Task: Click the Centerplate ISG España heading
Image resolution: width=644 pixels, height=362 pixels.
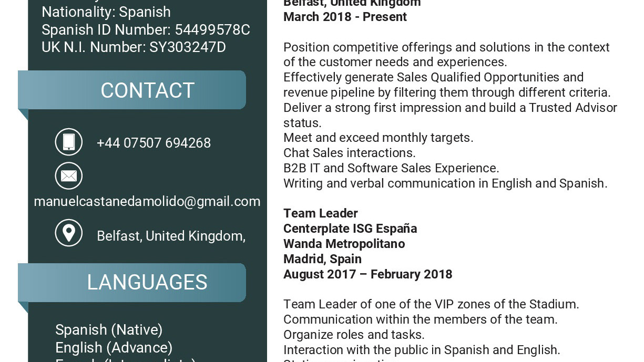Action: [350, 229]
